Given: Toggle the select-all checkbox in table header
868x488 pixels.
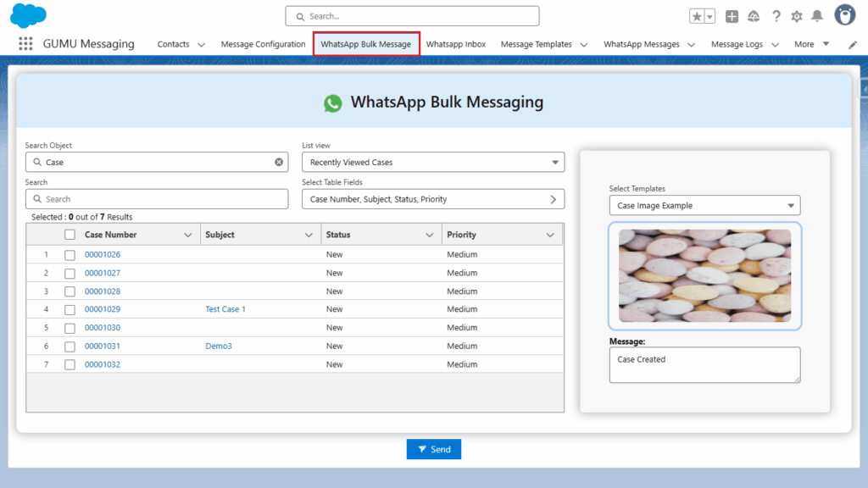Looking at the screenshot, I should (x=70, y=235).
